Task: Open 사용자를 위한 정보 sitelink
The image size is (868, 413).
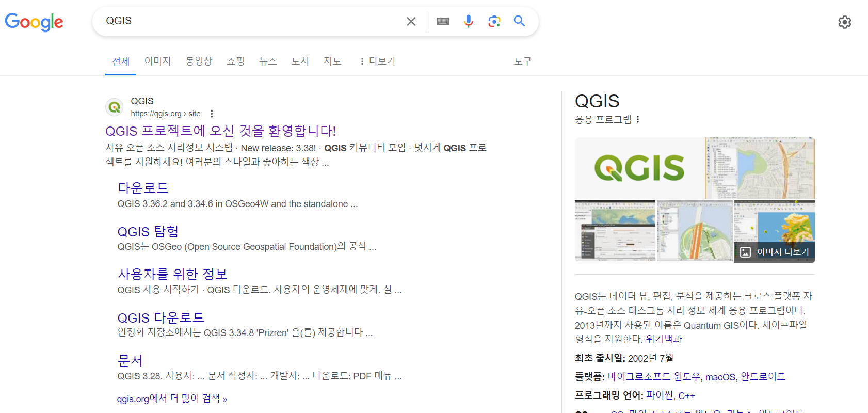Action: point(173,274)
